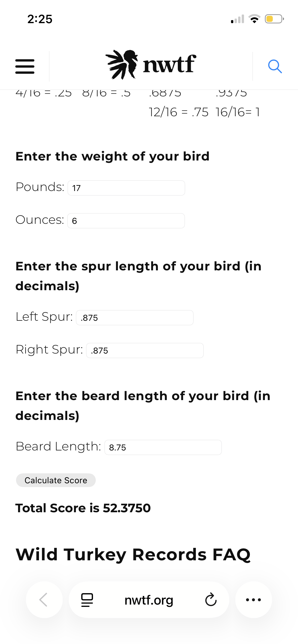This screenshot has width=298, height=644.
Task: Tap the Wild Turkey Records FAQ heading
Action: (133, 554)
